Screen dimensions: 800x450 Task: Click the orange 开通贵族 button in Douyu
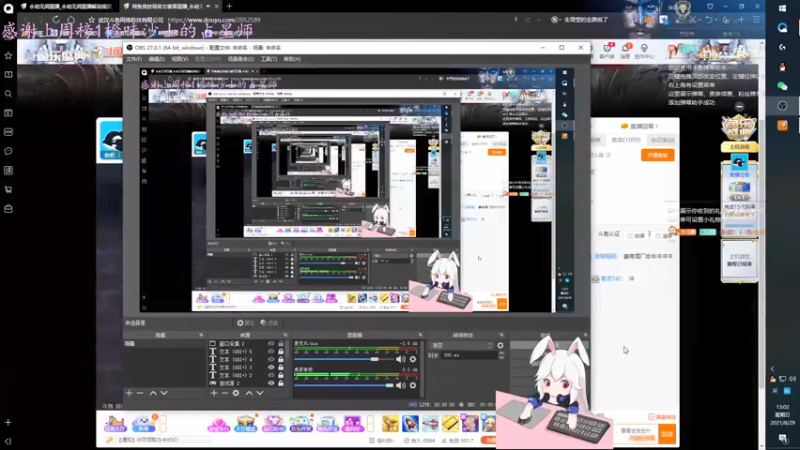point(658,155)
